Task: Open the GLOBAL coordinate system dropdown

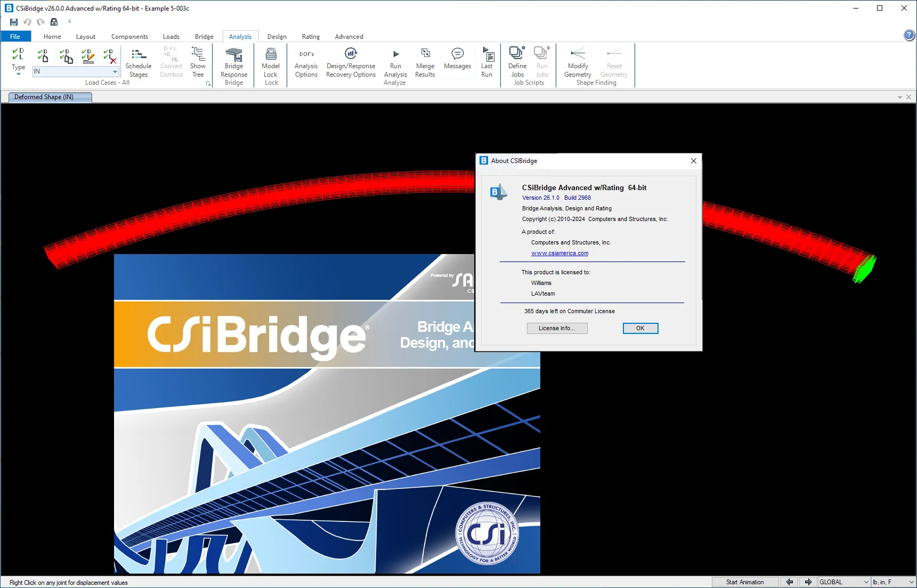Action: (845, 582)
